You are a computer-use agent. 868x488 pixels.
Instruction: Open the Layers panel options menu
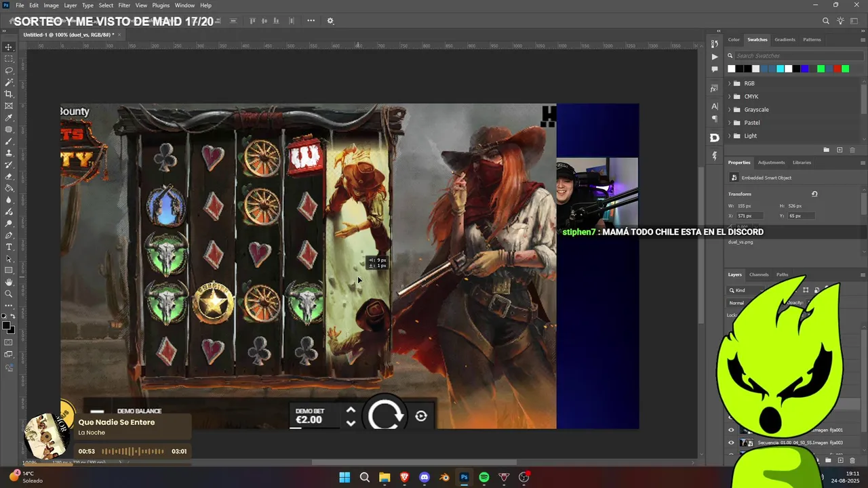point(863,274)
